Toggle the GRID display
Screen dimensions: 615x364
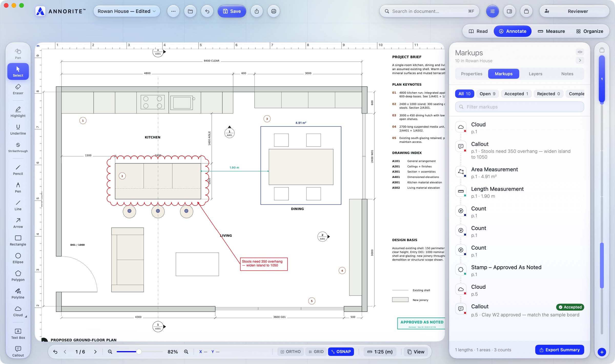316,352
